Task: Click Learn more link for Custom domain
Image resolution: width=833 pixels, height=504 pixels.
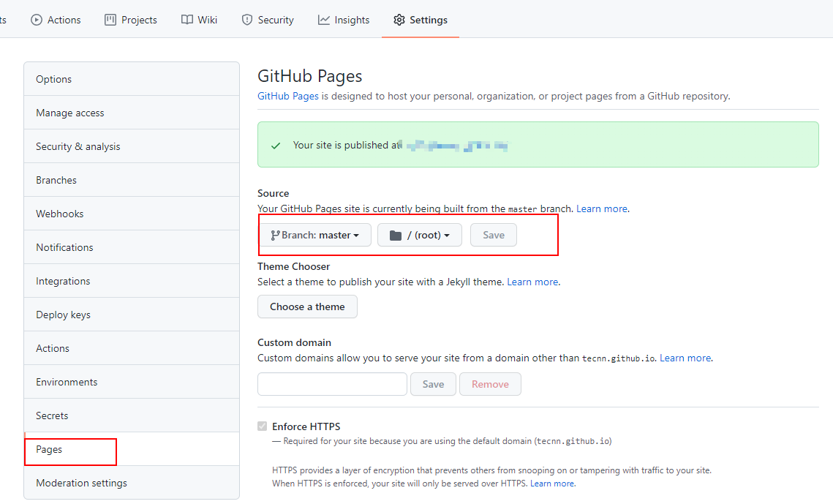Action: click(685, 358)
